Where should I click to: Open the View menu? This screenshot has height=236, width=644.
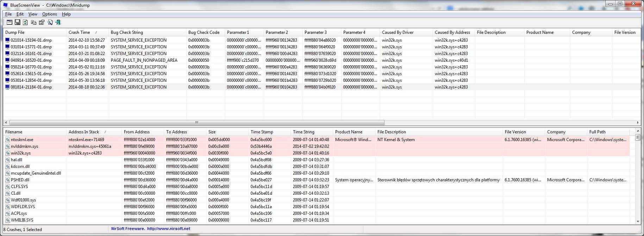pos(33,14)
